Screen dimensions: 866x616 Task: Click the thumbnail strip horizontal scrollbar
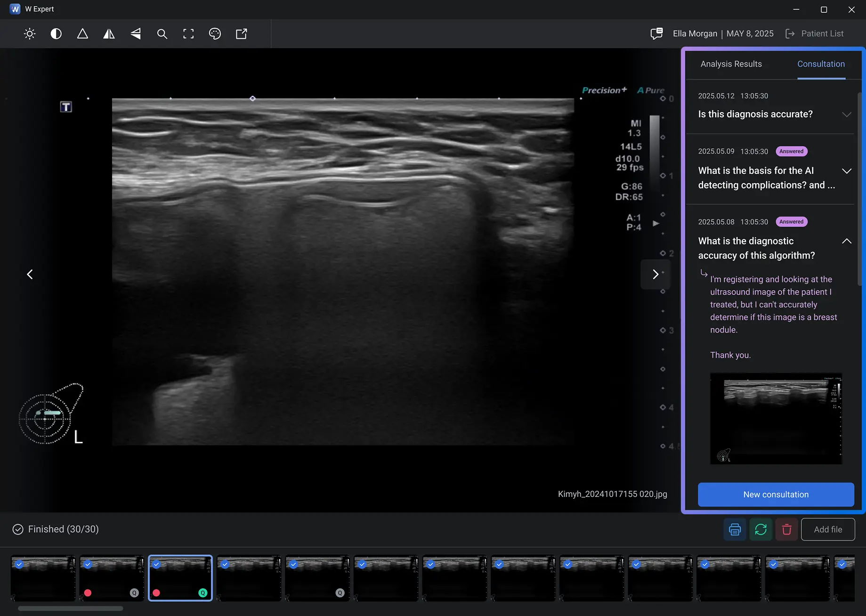pyautogui.click(x=71, y=608)
